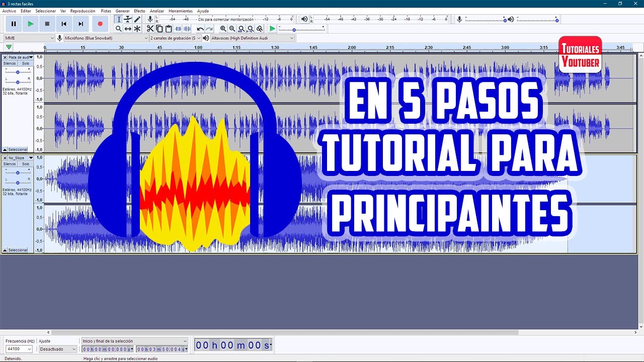
Task: Skip to start of the project
Action: click(x=64, y=24)
